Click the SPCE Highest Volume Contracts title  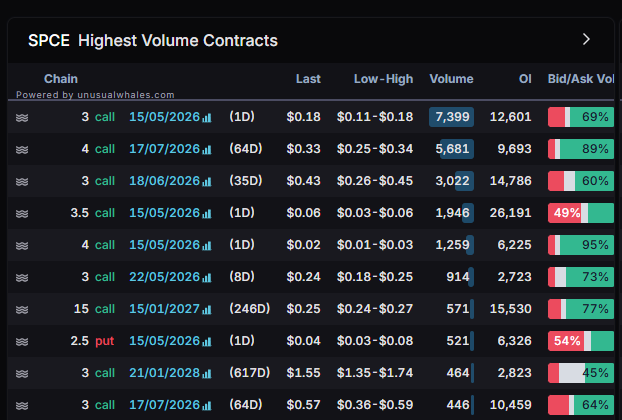(x=153, y=41)
